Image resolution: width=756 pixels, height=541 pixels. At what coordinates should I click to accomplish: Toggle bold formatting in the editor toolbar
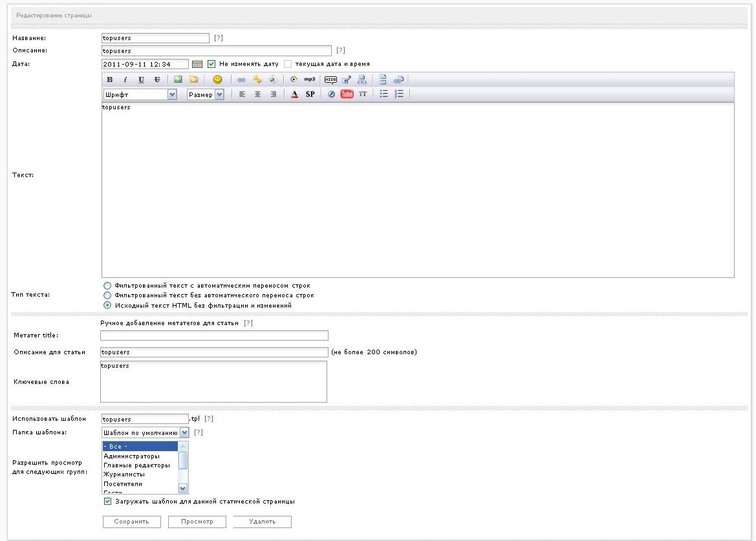pos(109,80)
